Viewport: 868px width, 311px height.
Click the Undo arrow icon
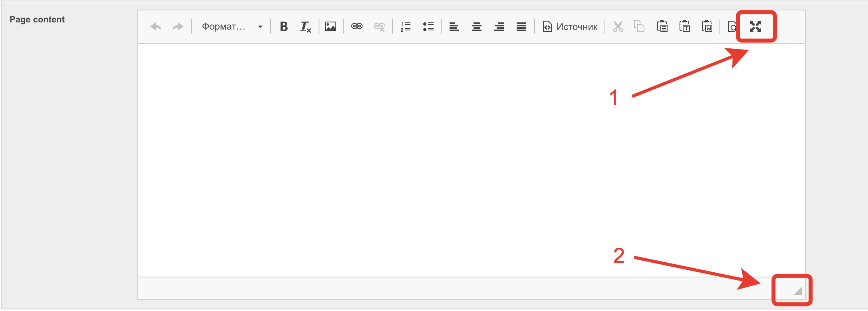click(156, 27)
